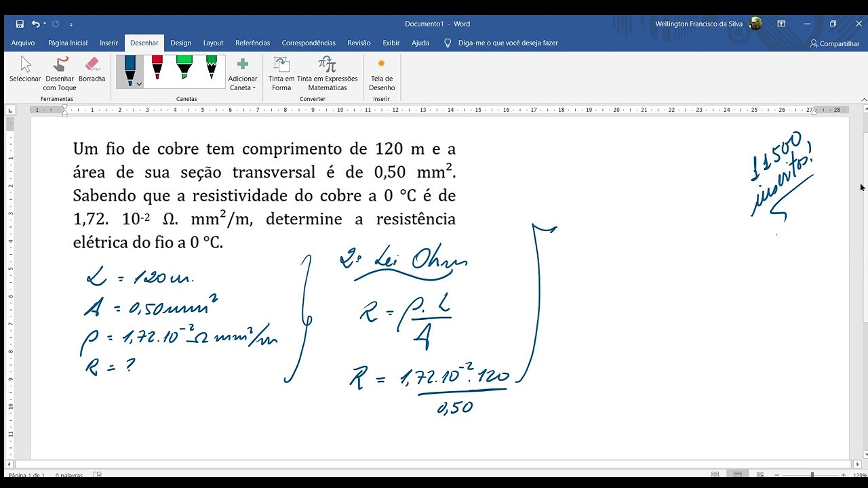
Task: Click Tinta em Forma converter
Action: [x=281, y=74]
